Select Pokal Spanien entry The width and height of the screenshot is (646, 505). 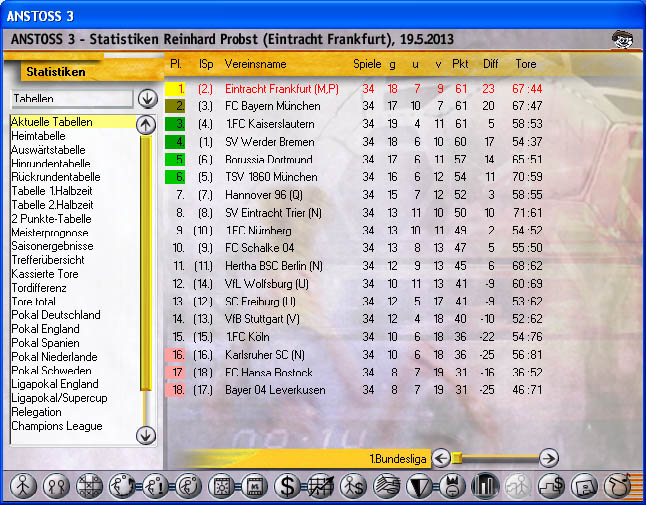pyautogui.click(x=45, y=343)
